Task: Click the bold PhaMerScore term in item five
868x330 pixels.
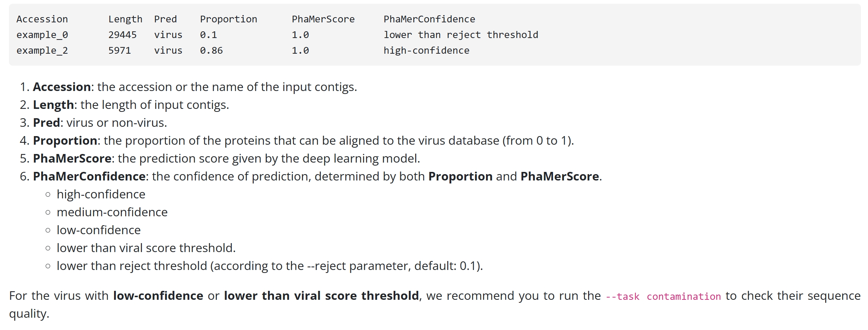Action: (72, 158)
